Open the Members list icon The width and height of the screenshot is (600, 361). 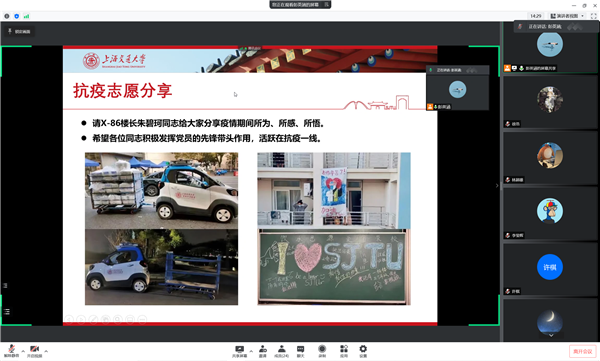coord(281,351)
